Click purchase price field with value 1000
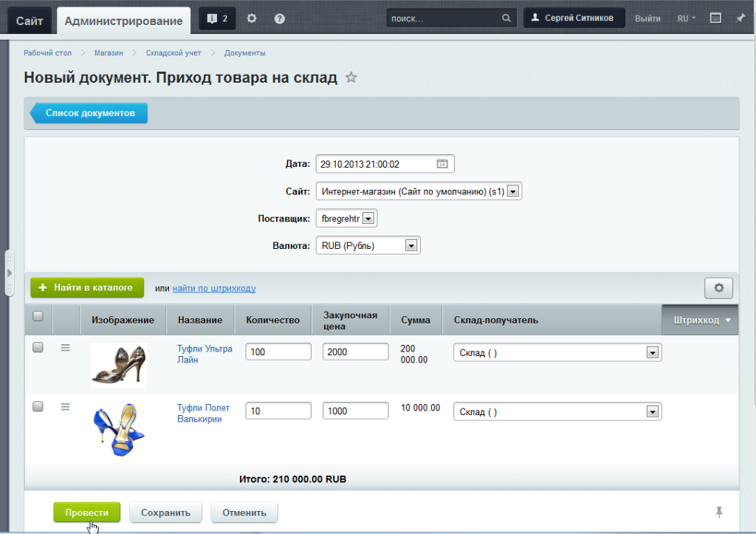The width and height of the screenshot is (756, 534). click(355, 411)
